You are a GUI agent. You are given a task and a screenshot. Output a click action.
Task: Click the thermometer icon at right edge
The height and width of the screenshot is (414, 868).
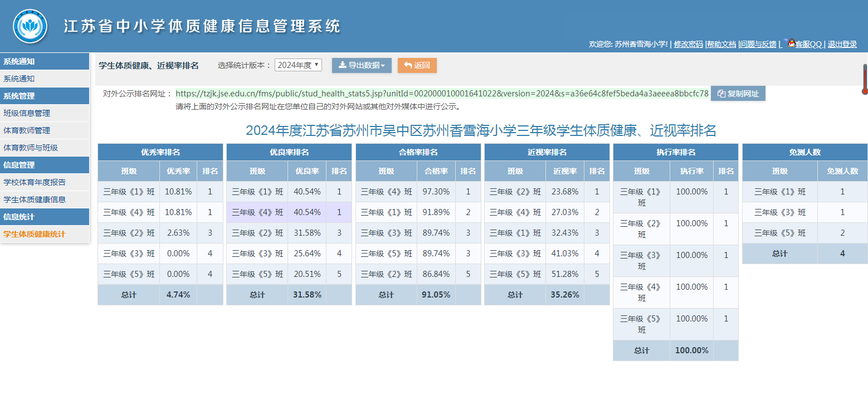(865, 79)
